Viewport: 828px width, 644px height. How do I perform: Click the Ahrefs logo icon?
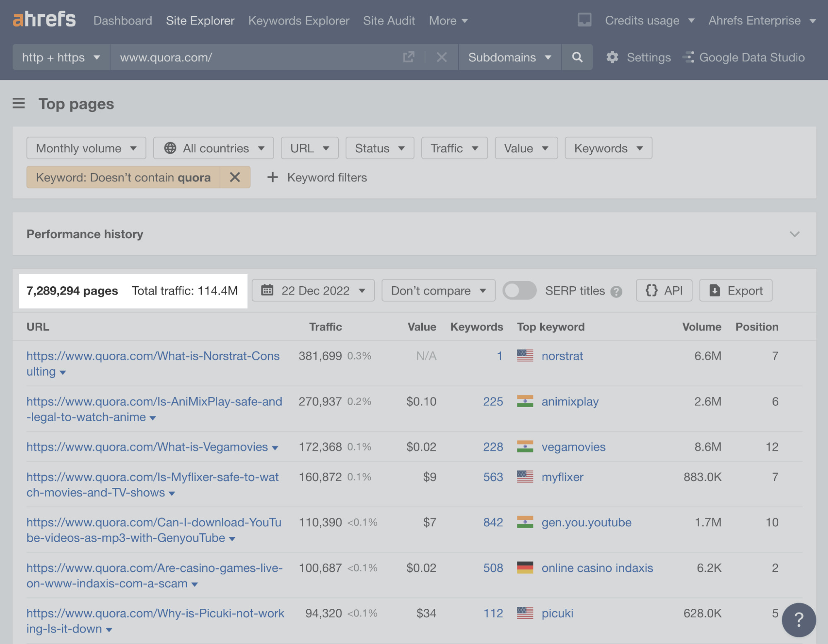[x=44, y=19]
